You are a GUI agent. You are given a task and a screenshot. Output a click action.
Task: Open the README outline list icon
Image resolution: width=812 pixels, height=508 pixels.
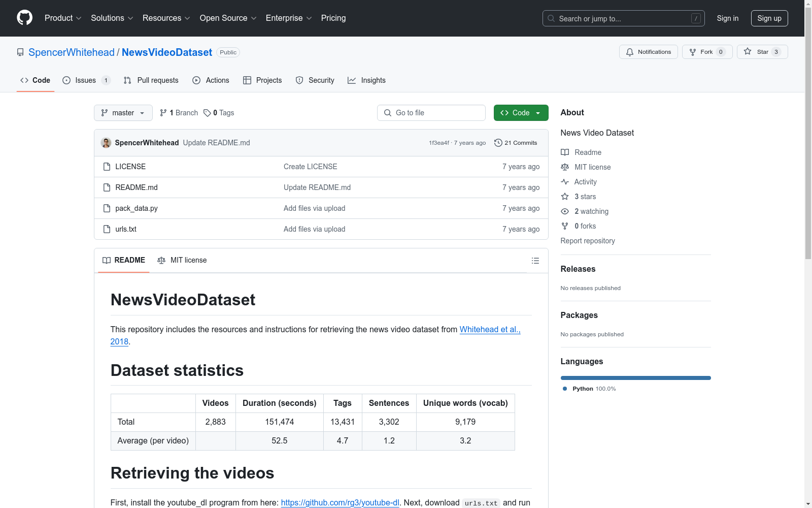click(x=535, y=261)
